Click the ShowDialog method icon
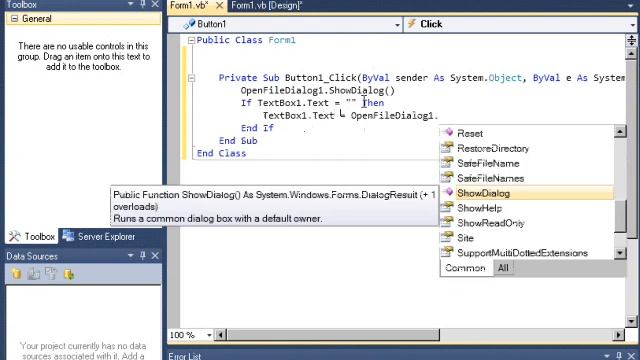The height and width of the screenshot is (360, 640). (x=448, y=192)
